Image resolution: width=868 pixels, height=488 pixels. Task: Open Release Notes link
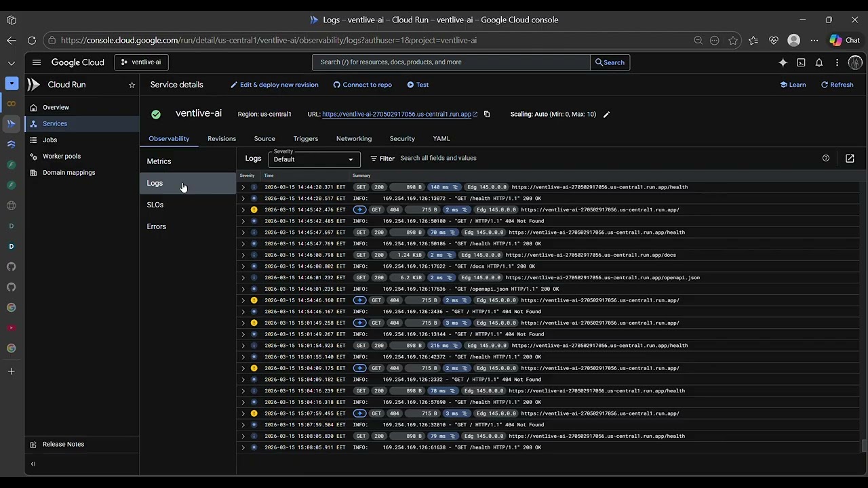pos(63,445)
